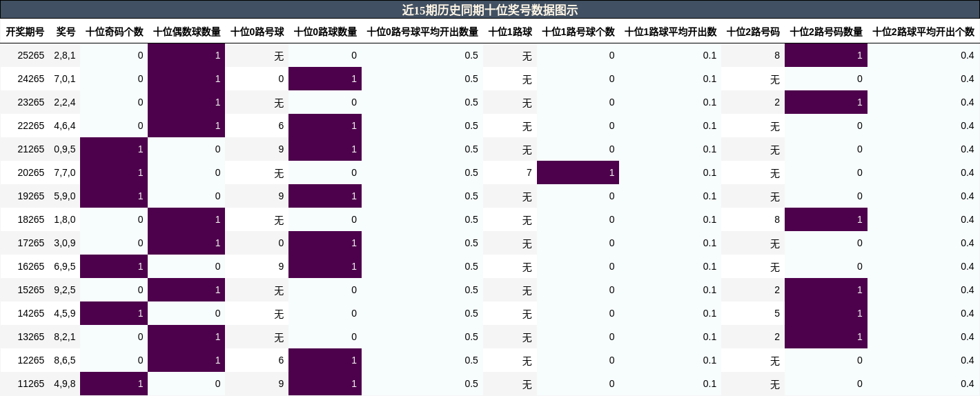Click the 十位0路号球平均开出数量 header
980x396 pixels.
422,32
